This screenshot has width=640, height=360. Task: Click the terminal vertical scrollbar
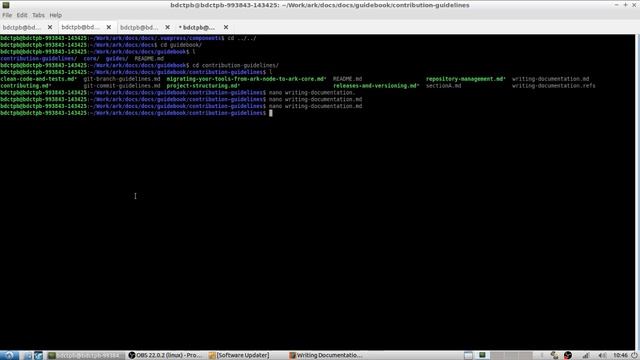click(x=637, y=192)
